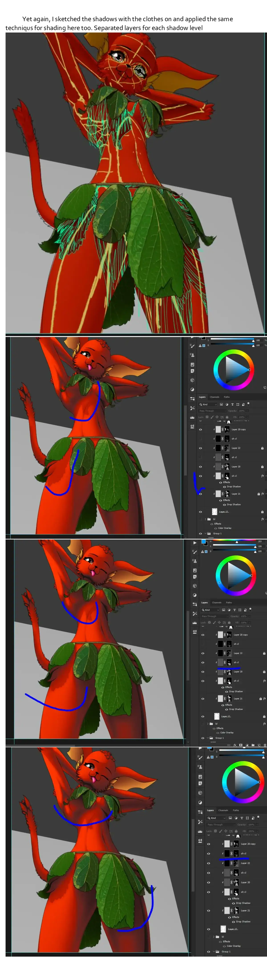The height and width of the screenshot is (980, 267).
Task: Select Layer 22 by its name in the middle Layers panel
Action: click(x=238, y=653)
